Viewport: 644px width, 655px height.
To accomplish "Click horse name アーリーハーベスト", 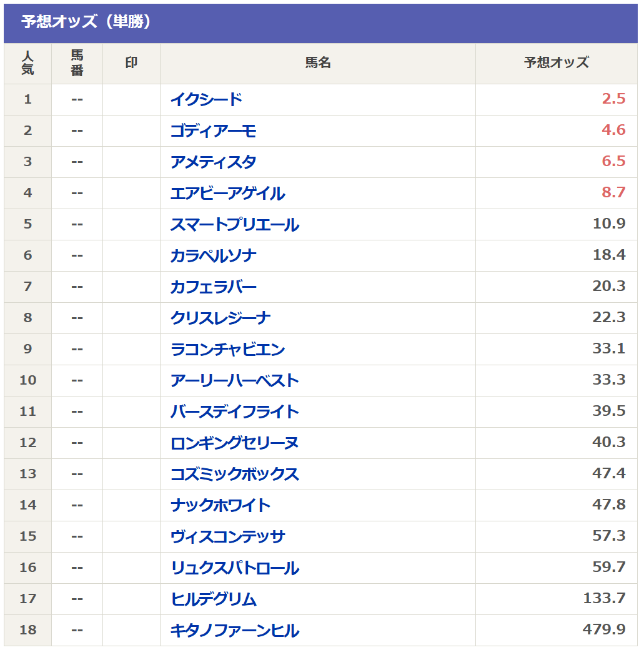I will coord(234,380).
